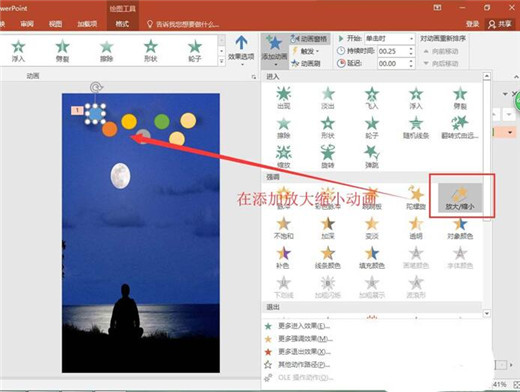
Task: Expand the 触发 trigger dropdown
Action: point(306,51)
